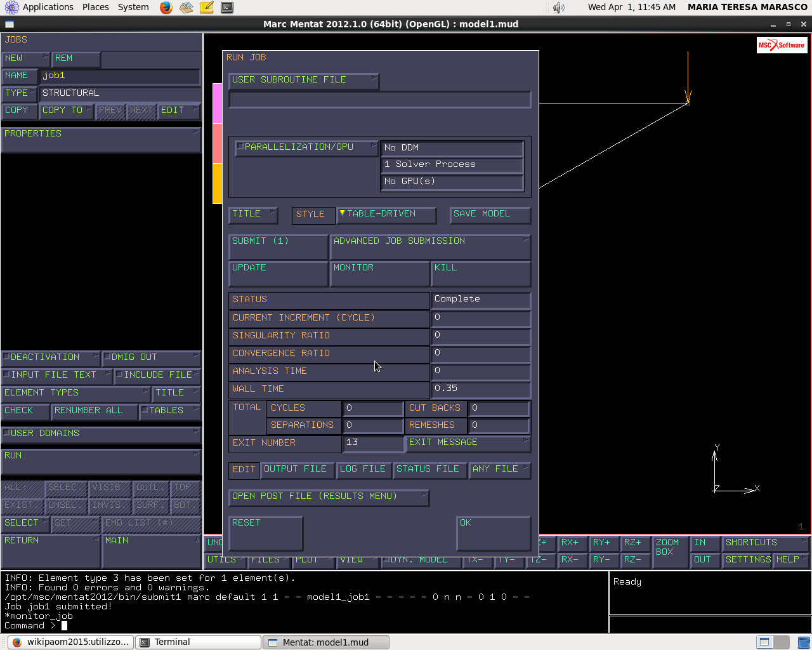Toggle the PARALLELIZATION/GPU option
The height and width of the screenshot is (650, 812).
click(240, 147)
